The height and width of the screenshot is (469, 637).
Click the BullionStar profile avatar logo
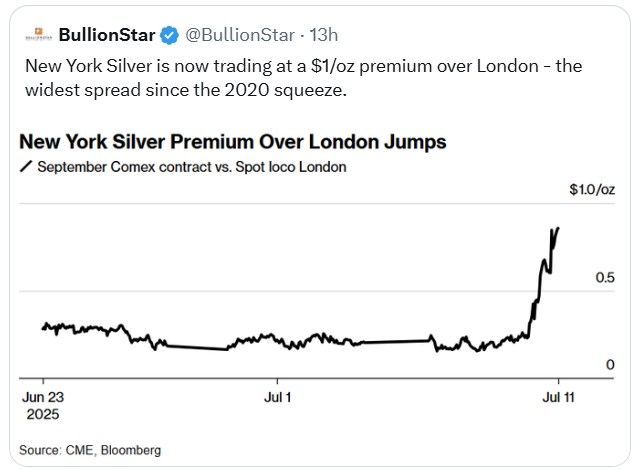36,35
